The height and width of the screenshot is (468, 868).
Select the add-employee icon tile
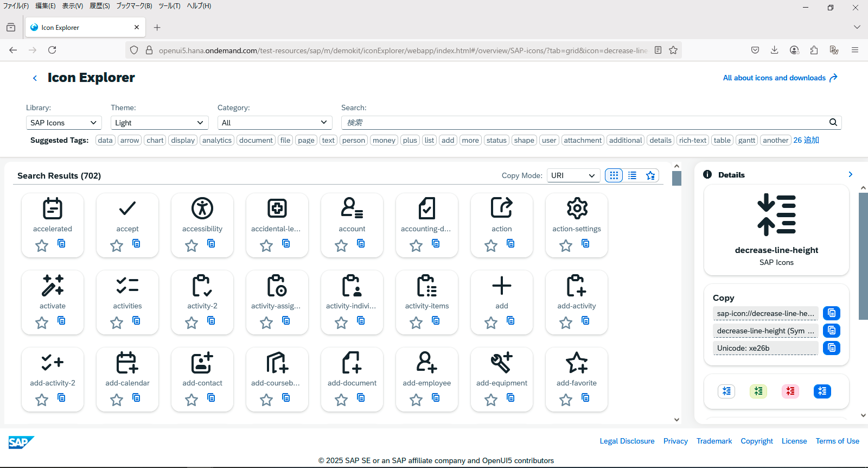click(427, 379)
